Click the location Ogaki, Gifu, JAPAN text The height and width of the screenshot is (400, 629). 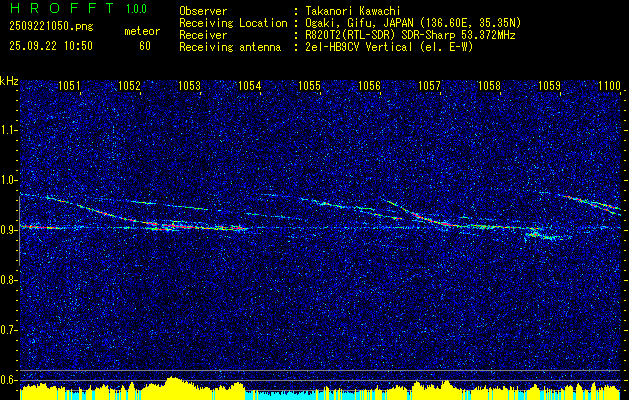click(x=413, y=23)
